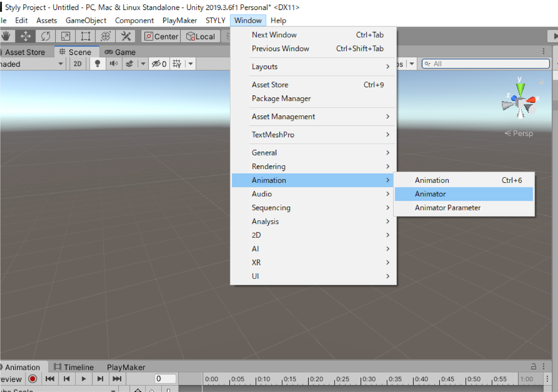Click the animation frame number field
Image resolution: width=558 pixels, height=392 pixels.
(x=165, y=379)
